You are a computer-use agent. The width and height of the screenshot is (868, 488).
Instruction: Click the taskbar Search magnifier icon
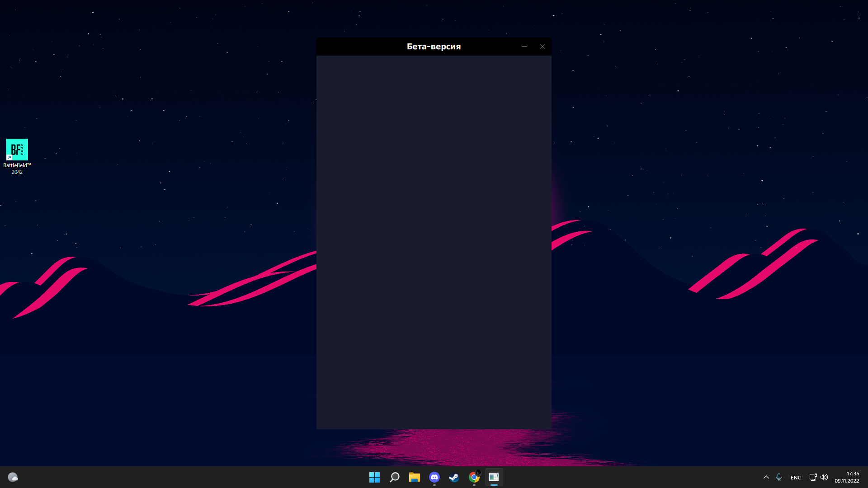tap(394, 477)
